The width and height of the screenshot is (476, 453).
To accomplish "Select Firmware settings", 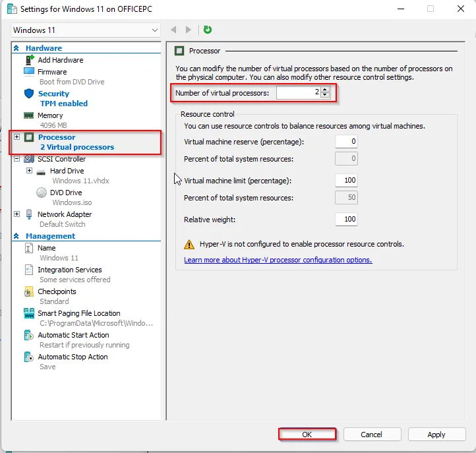I will point(52,72).
